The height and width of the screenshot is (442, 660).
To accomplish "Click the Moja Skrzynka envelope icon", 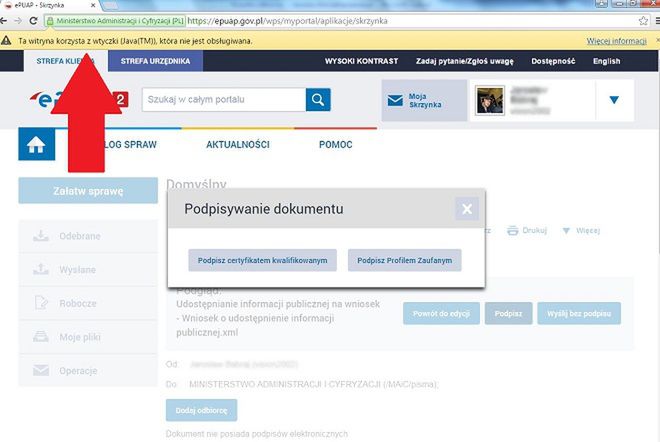I will click(x=395, y=100).
